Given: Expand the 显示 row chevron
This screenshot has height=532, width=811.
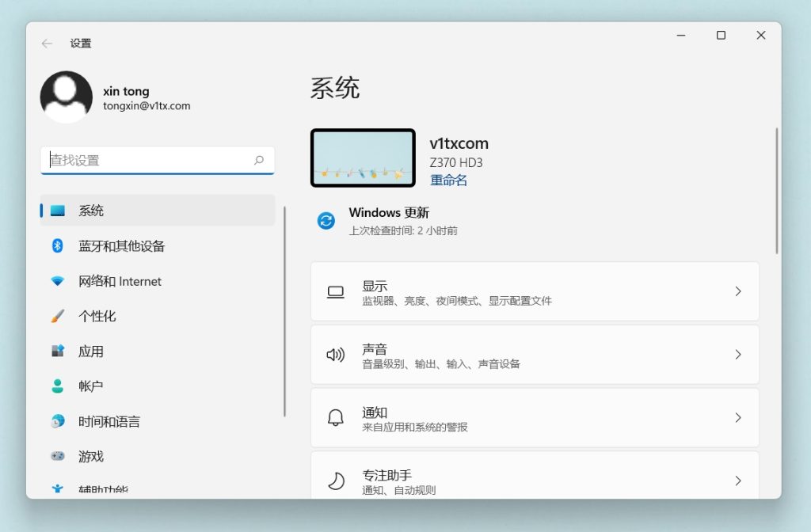Looking at the screenshot, I should (x=738, y=291).
